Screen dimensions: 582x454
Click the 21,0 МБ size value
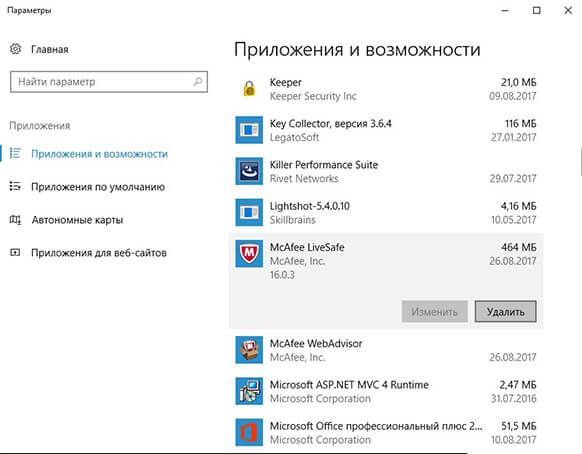click(x=519, y=82)
